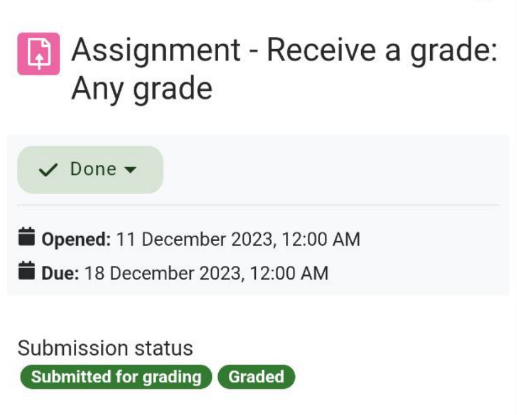The image size is (517, 415).
Task: Click the Due time 12:00 AM
Action: pyautogui.click(x=289, y=273)
